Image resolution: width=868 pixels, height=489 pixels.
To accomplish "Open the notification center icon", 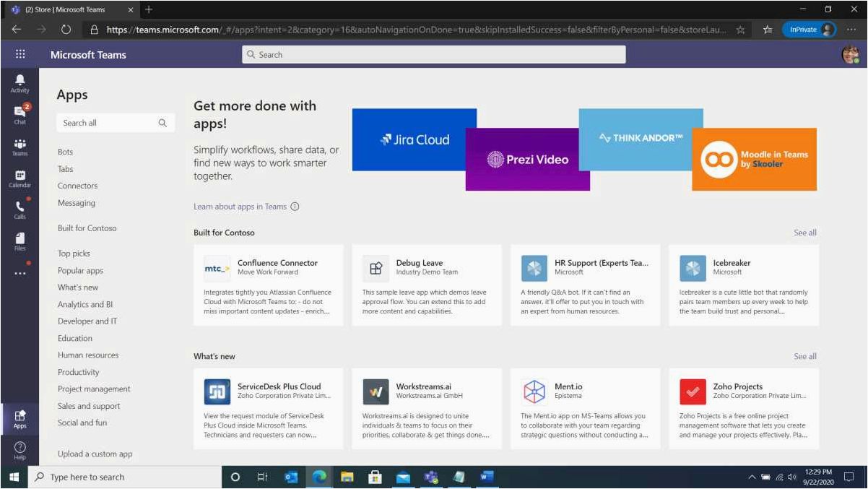I will (x=849, y=477).
